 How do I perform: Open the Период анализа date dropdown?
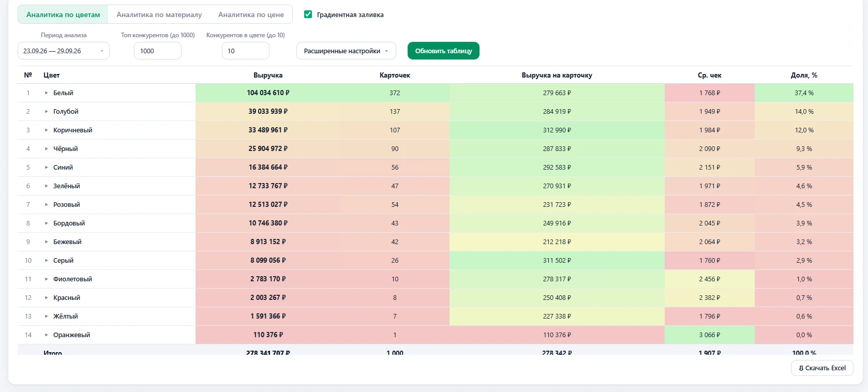click(x=64, y=51)
